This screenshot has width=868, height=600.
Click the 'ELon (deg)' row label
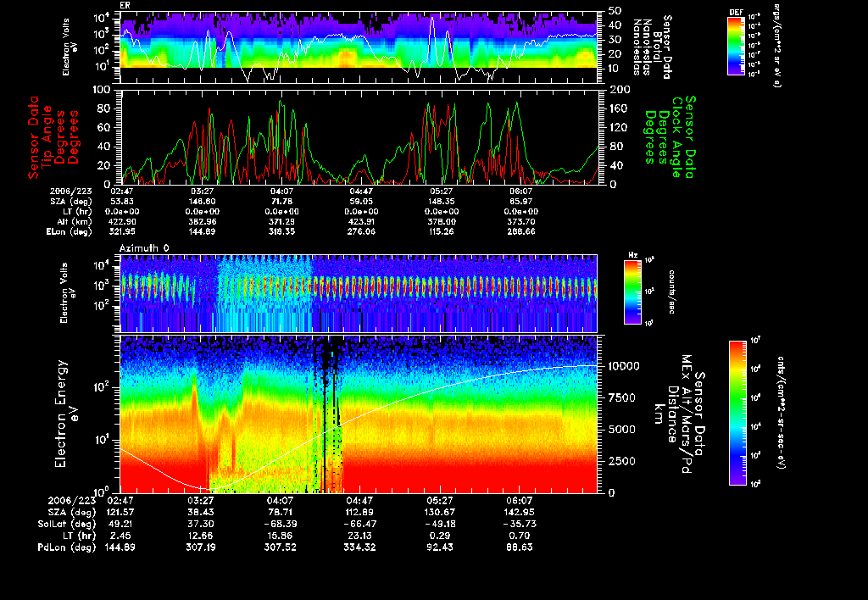[x=70, y=232]
